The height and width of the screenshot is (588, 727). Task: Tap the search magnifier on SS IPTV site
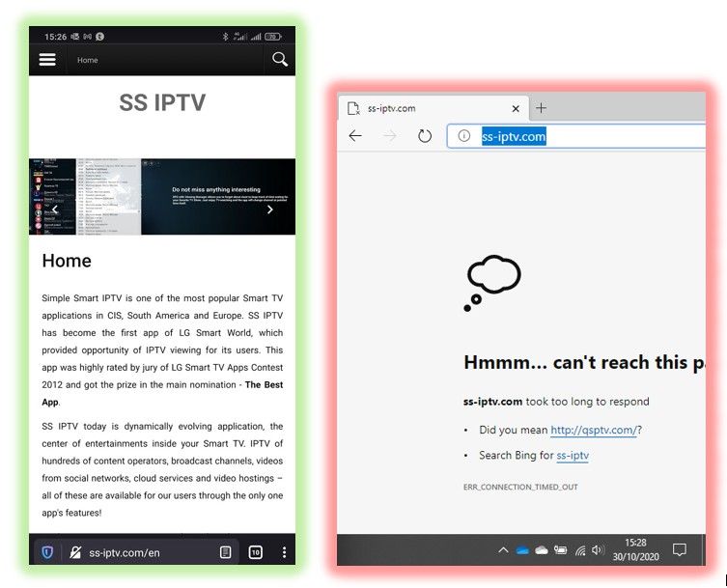pos(279,60)
